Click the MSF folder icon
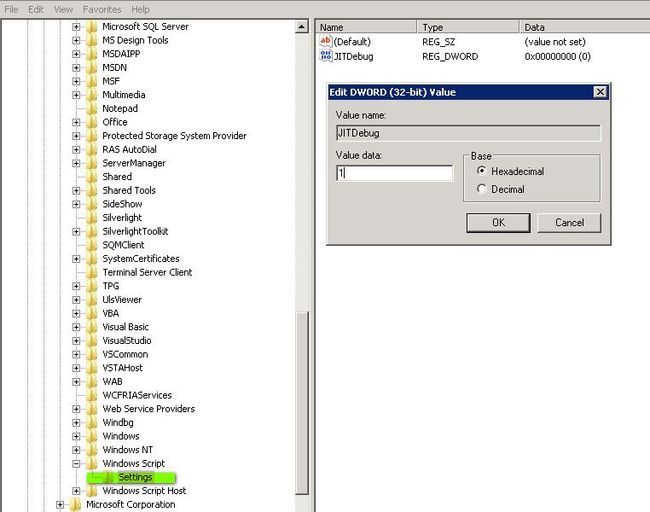Image resolution: width=650 pixels, height=512 pixels. tap(92, 81)
